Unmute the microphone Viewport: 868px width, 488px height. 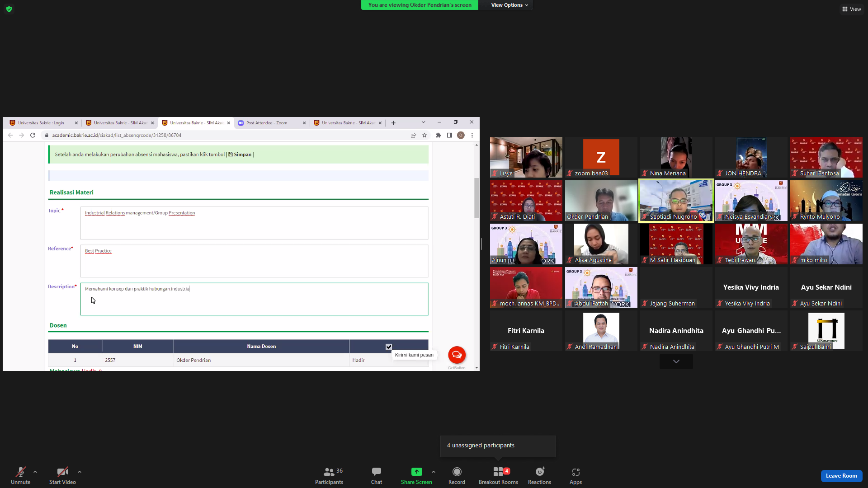click(20, 476)
